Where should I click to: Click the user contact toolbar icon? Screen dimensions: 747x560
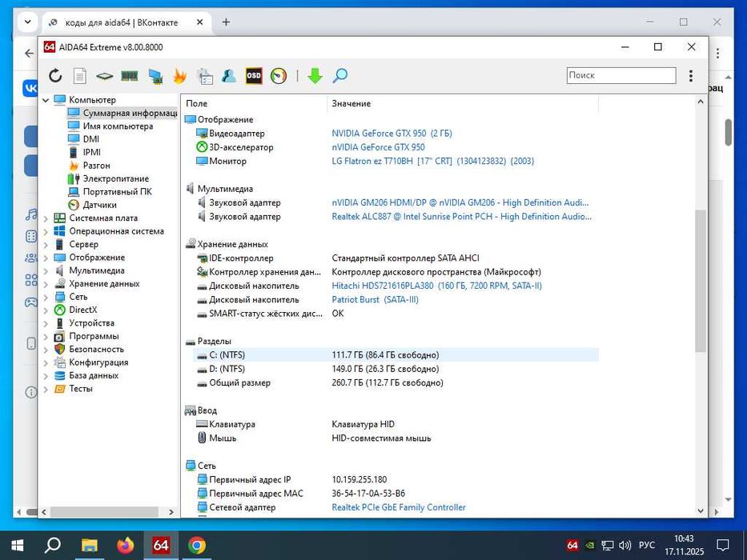click(229, 76)
